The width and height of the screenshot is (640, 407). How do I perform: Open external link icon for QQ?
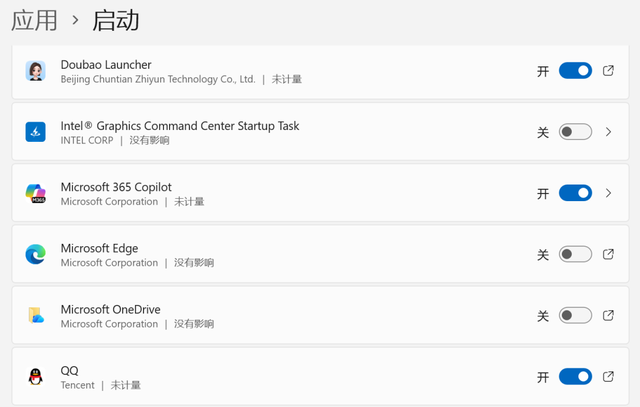(609, 377)
